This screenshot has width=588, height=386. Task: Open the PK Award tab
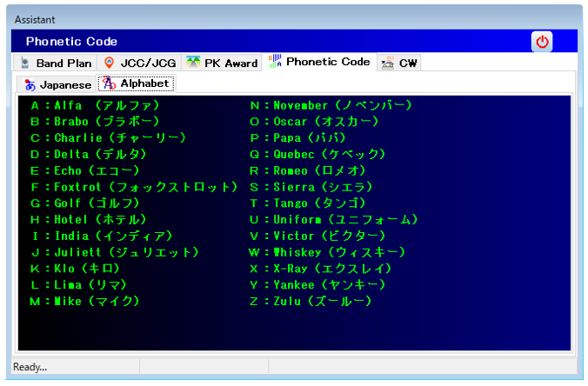pyautogui.click(x=222, y=63)
